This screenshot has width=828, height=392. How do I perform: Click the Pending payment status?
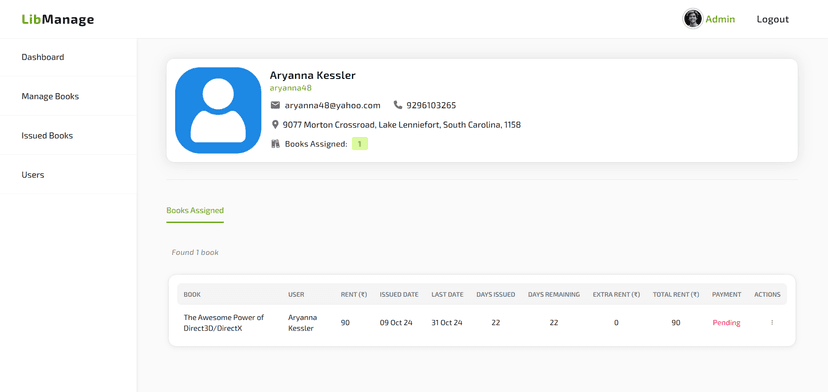(x=727, y=323)
